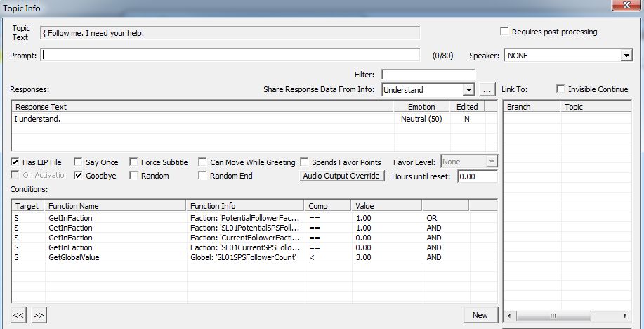Enable Invisible Continue checkbox

[560, 89]
